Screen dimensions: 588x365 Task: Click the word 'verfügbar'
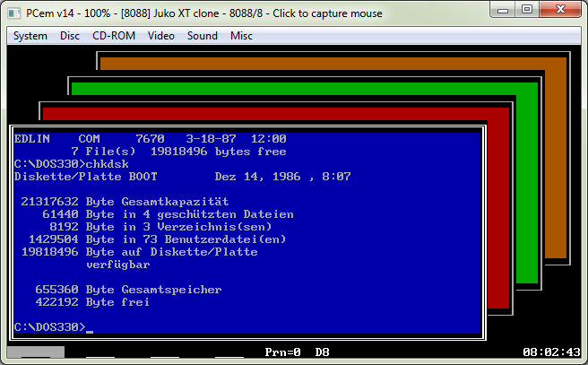[x=118, y=265]
